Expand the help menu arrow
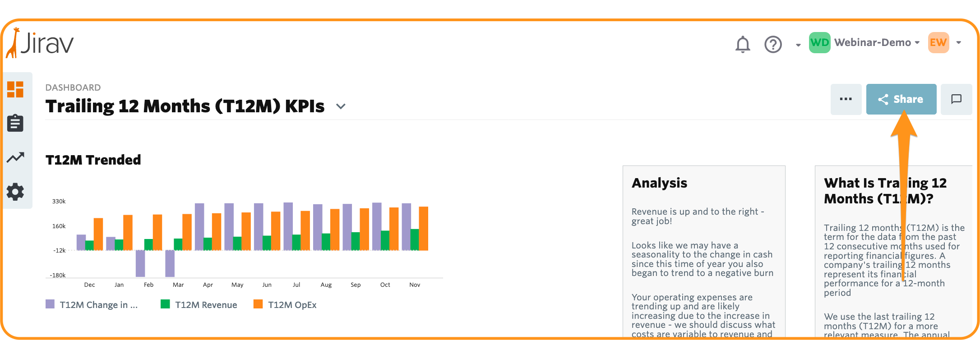Viewport: 980px width, 340px height. point(798,45)
